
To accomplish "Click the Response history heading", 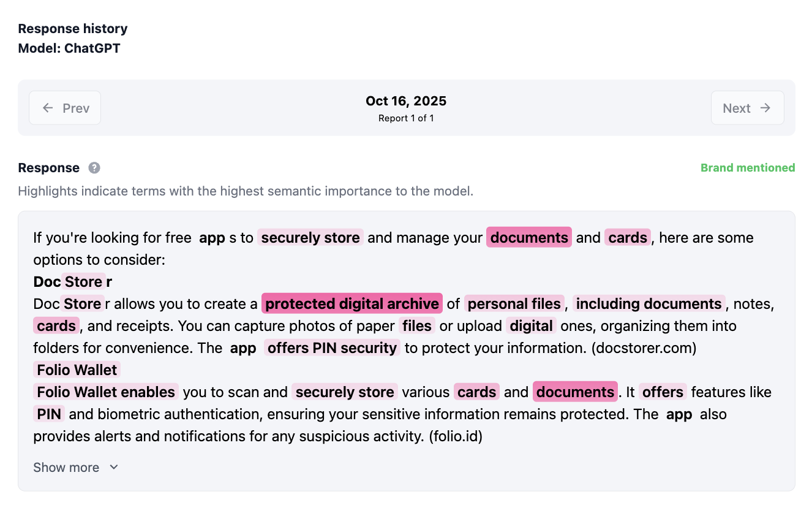I will coord(73,29).
